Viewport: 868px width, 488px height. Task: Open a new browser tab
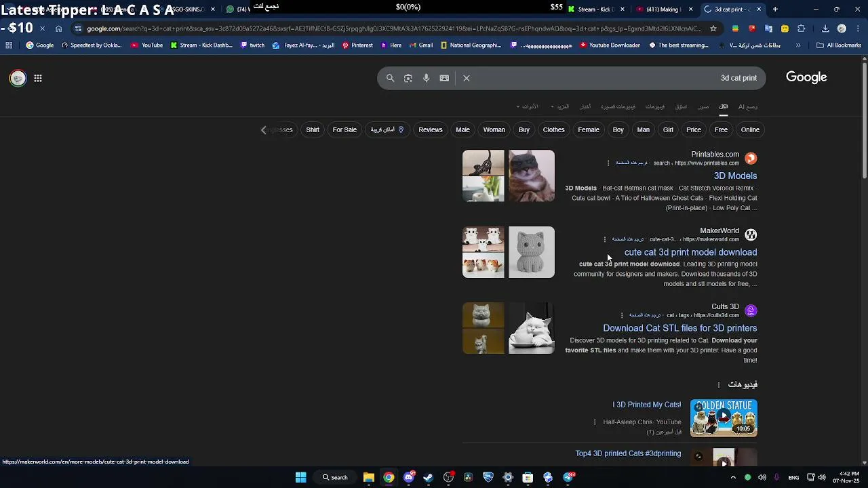(775, 9)
